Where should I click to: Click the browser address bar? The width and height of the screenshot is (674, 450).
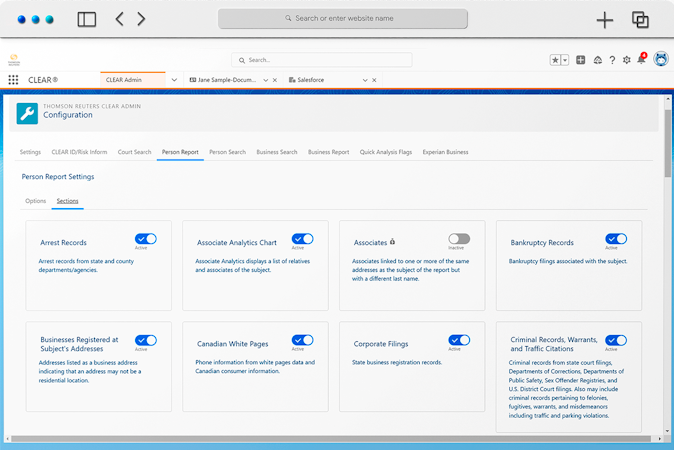pyautogui.click(x=343, y=18)
